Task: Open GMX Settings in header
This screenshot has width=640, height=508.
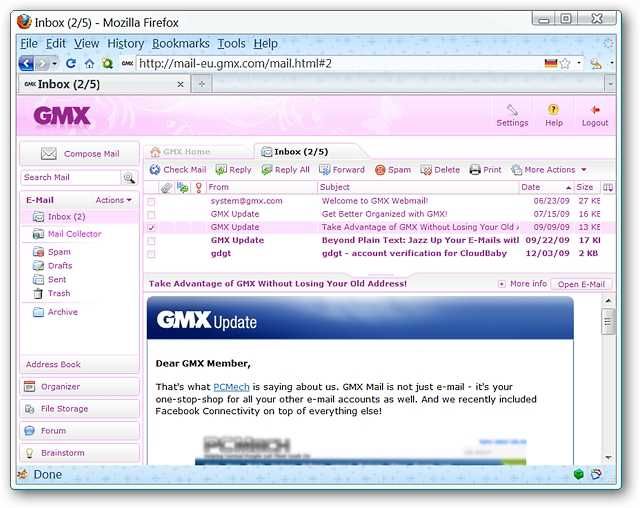Action: tap(512, 115)
